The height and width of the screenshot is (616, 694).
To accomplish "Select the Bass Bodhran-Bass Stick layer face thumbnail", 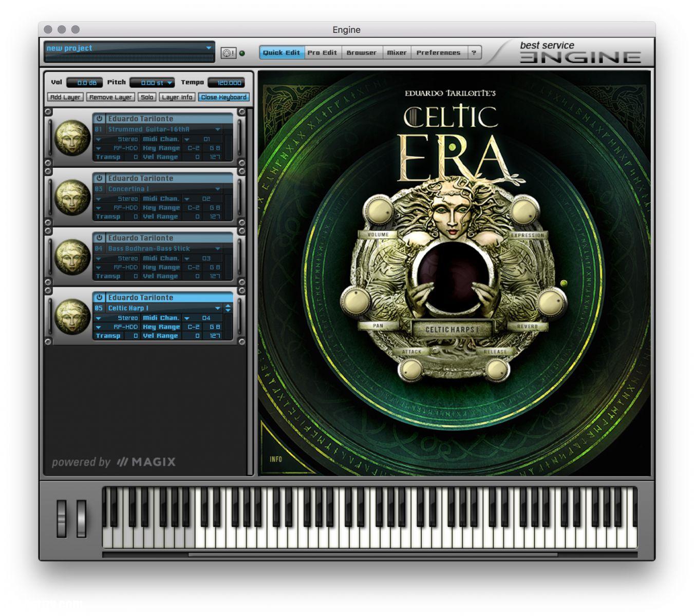I will [x=72, y=257].
